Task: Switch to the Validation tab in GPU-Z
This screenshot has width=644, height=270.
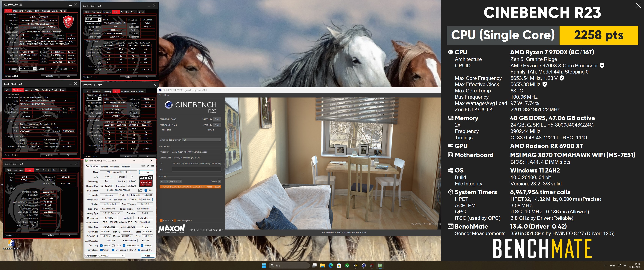Action: pos(126,166)
